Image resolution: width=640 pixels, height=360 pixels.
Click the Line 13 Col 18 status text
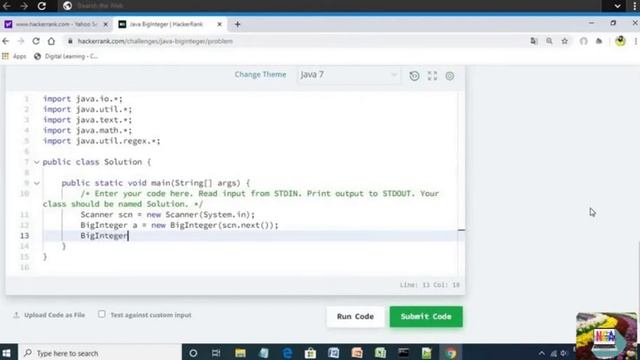point(429,285)
